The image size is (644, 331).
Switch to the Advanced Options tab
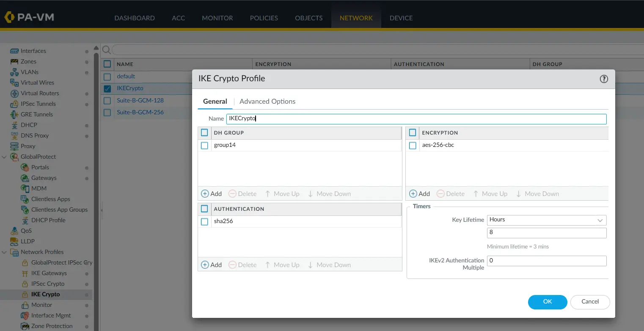click(267, 102)
